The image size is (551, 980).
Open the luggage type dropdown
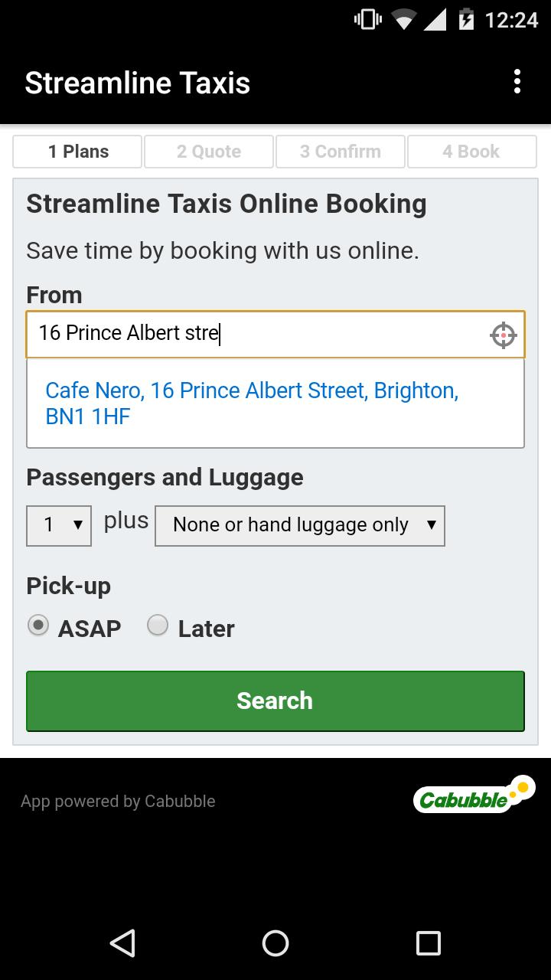[x=299, y=525]
